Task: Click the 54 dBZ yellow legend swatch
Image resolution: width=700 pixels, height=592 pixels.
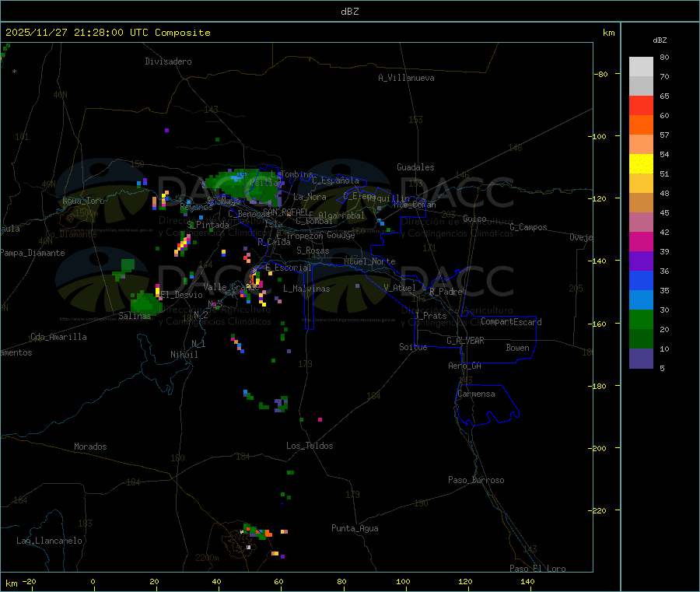Action: point(641,163)
